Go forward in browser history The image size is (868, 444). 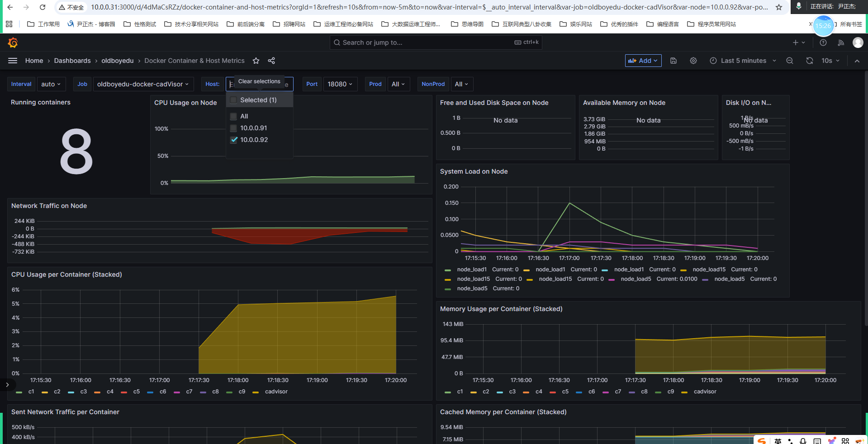[x=26, y=7]
